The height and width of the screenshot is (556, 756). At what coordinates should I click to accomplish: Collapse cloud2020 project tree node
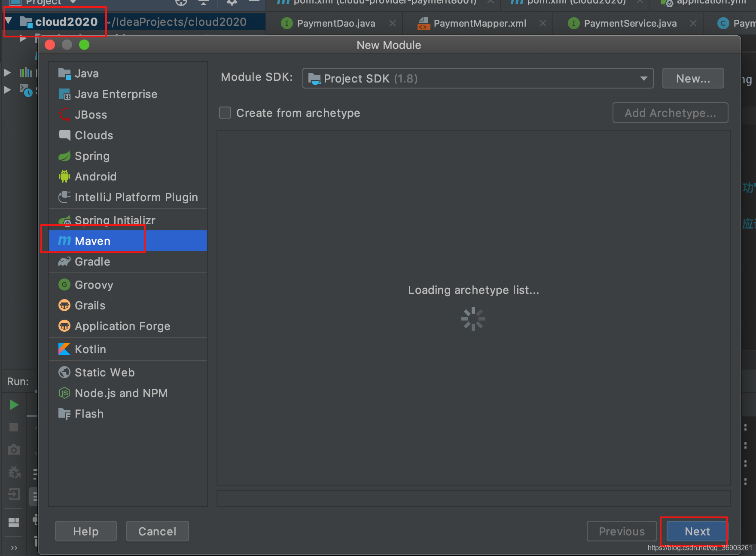click(9, 21)
